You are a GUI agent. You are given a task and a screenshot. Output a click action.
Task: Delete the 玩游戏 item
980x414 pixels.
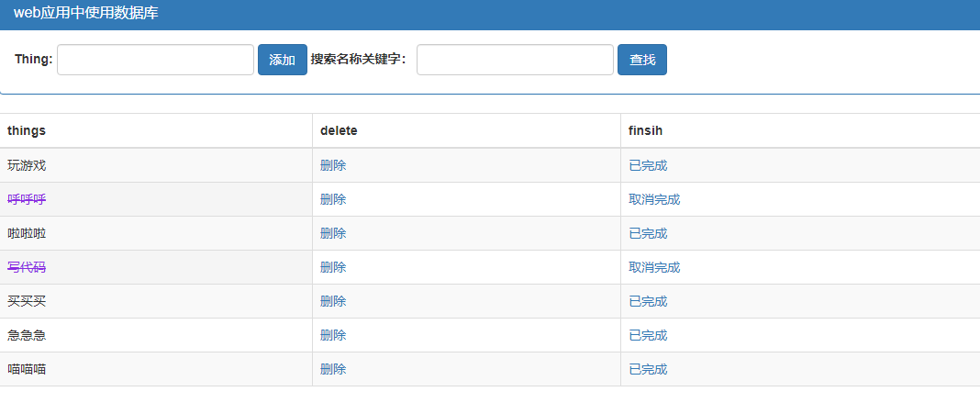333,166
